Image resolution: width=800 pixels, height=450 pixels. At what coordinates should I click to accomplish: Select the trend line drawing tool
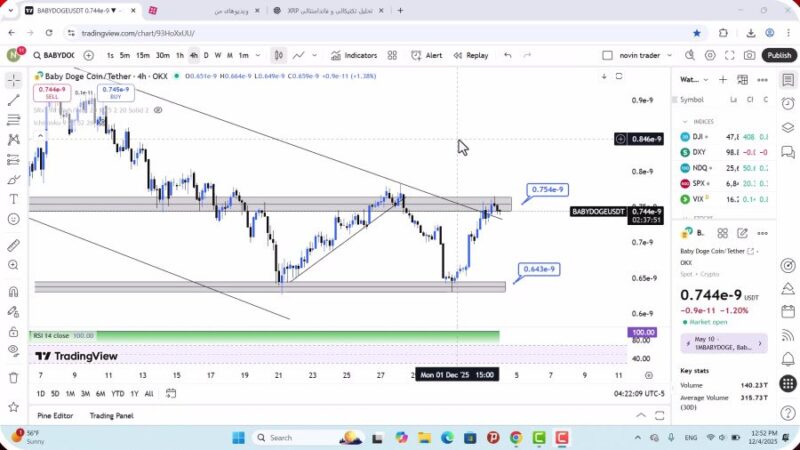(13, 100)
